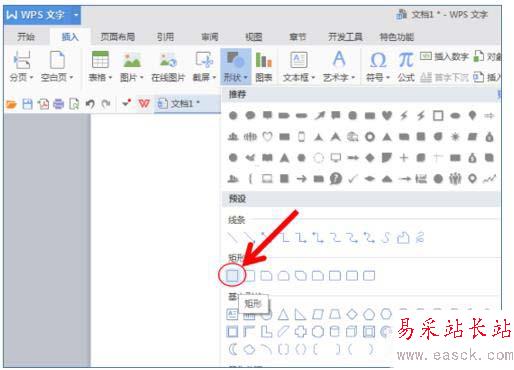Open the 特色功能 features tab
Viewport: 514px width, 370px height.
click(397, 37)
